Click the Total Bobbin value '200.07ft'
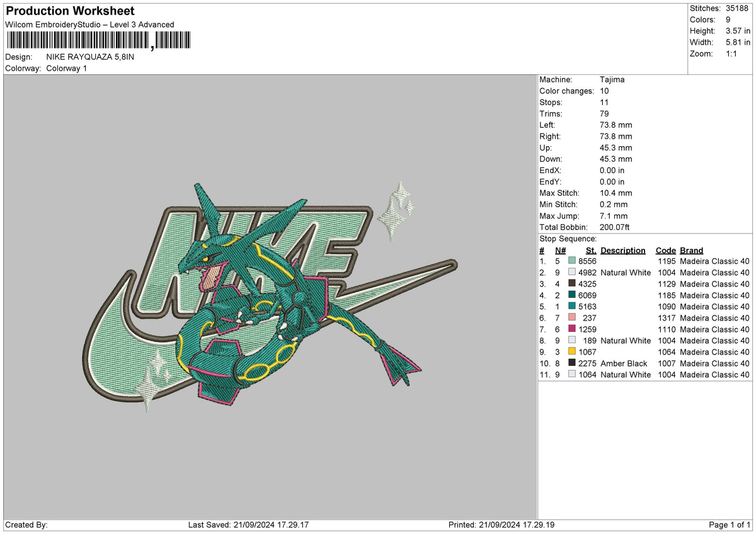This screenshot has width=756, height=534. coord(615,227)
